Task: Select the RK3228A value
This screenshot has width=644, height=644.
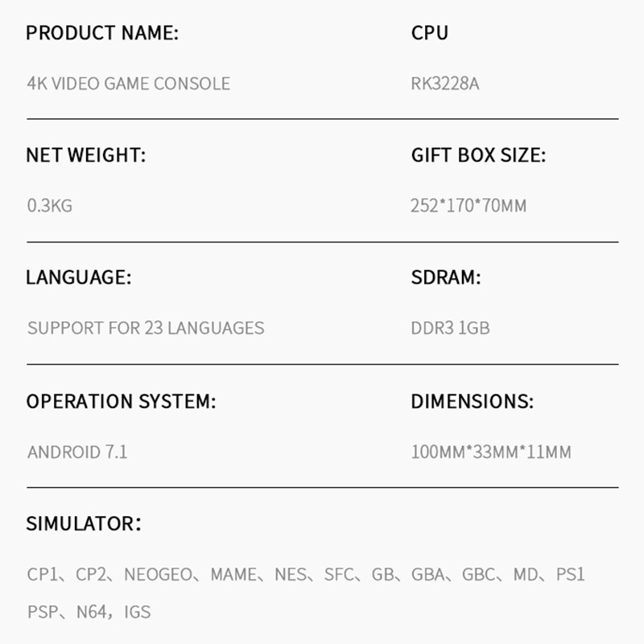Action: tap(444, 84)
